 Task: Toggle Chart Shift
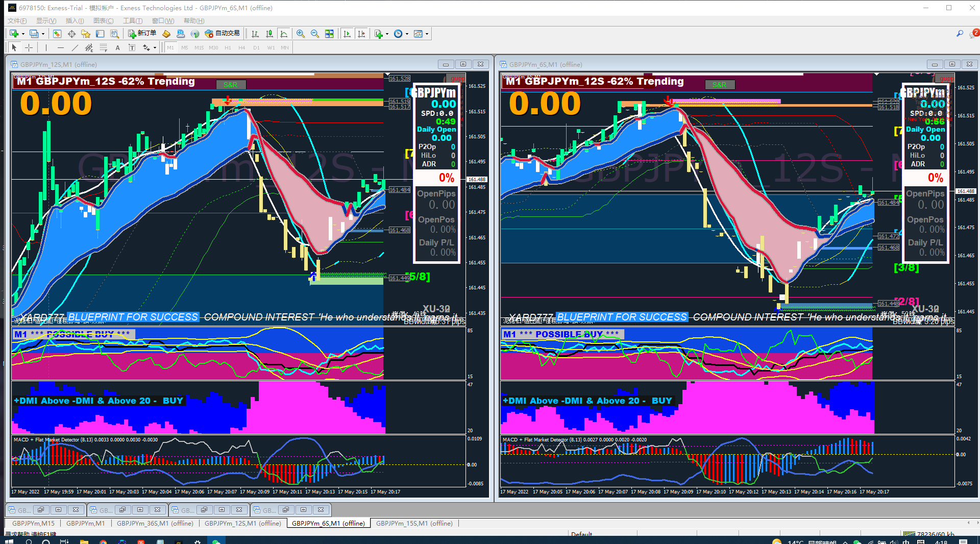(361, 34)
